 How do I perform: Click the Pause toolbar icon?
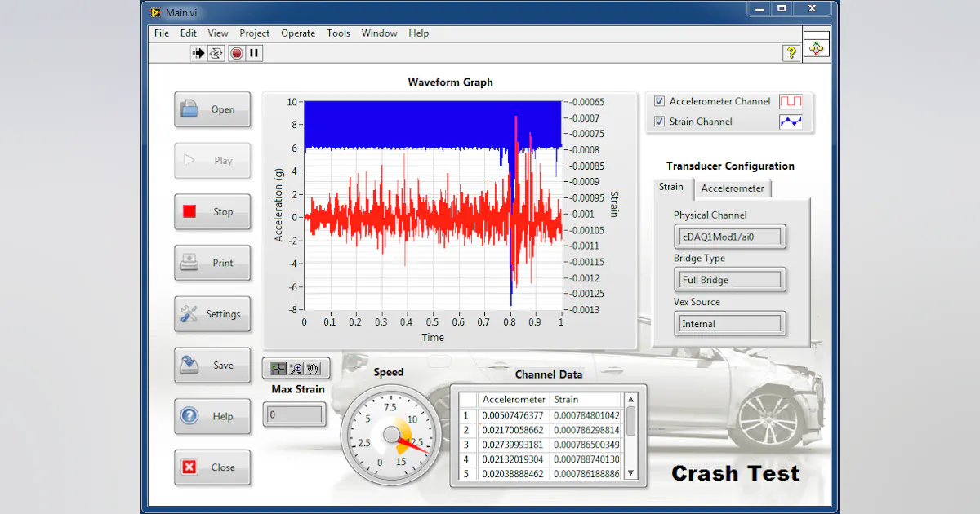click(255, 53)
